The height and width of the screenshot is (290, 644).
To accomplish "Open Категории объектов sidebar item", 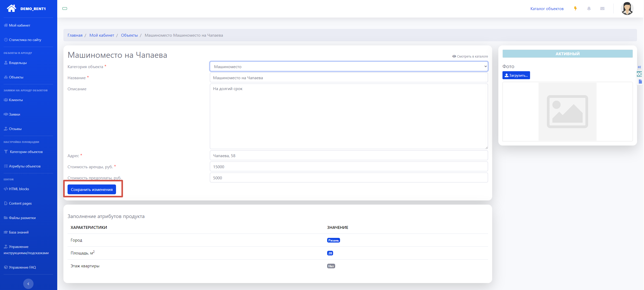I will pyautogui.click(x=26, y=152).
